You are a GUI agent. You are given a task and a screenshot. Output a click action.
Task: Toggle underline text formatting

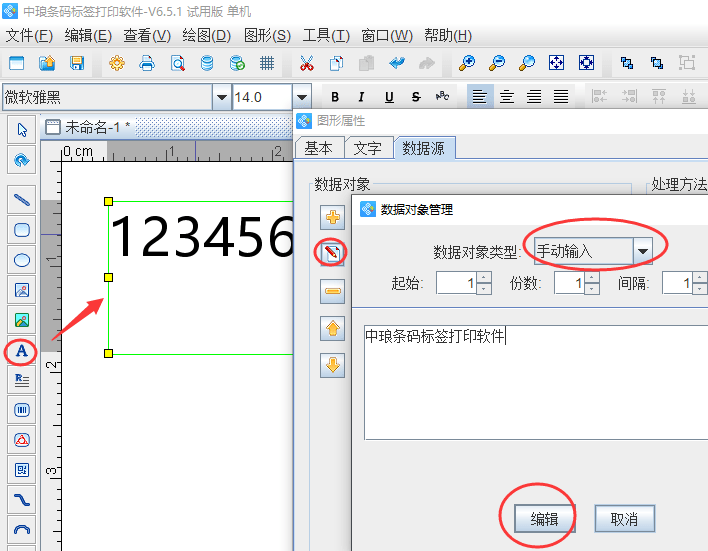388,97
